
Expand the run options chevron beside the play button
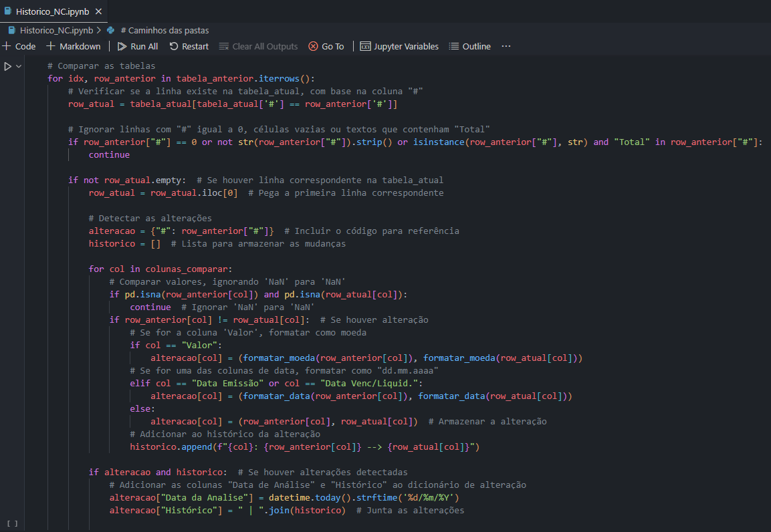[x=19, y=66]
